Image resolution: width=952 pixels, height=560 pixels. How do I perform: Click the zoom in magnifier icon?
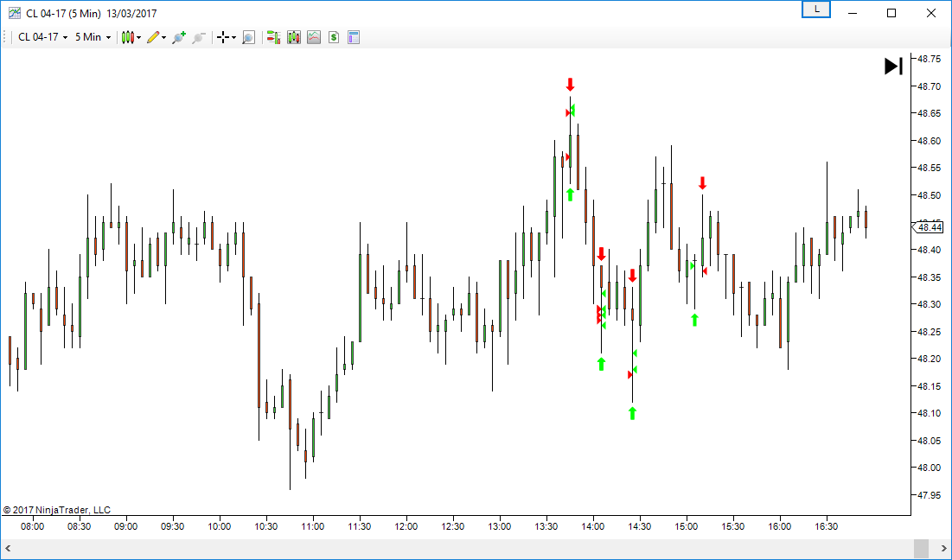[x=178, y=37]
